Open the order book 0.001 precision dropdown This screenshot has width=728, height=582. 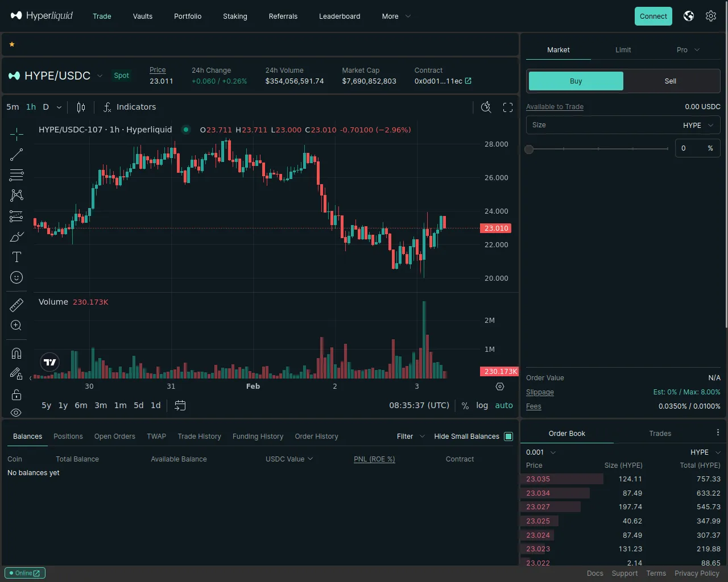[540, 452]
